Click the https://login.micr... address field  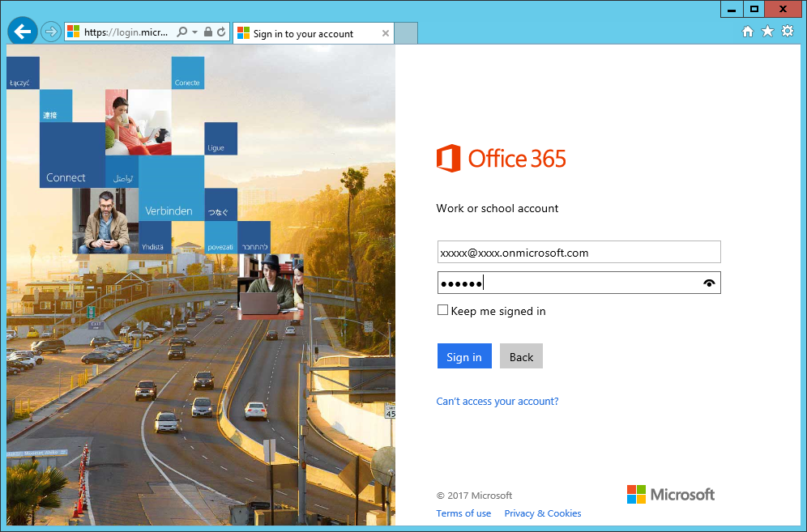126,32
